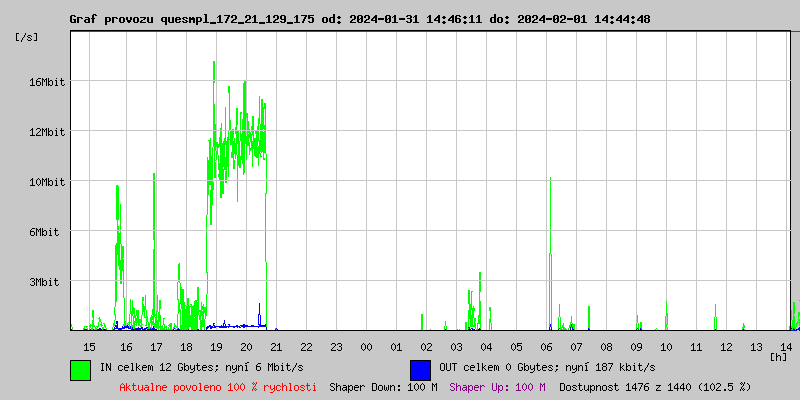Click the 12 hour marker on x-axis
The image size is (800, 400).
click(x=726, y=346)
